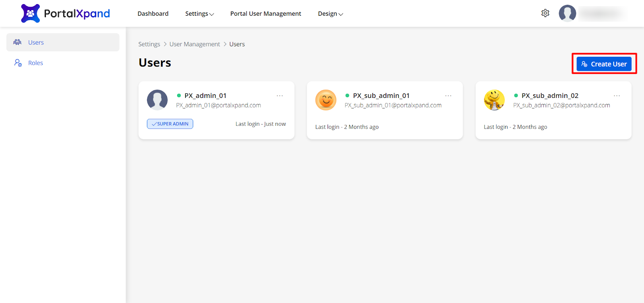This screenshot has width=644, height=303.
Task: Open the settings gear icon in header
Action: point(545,13)
